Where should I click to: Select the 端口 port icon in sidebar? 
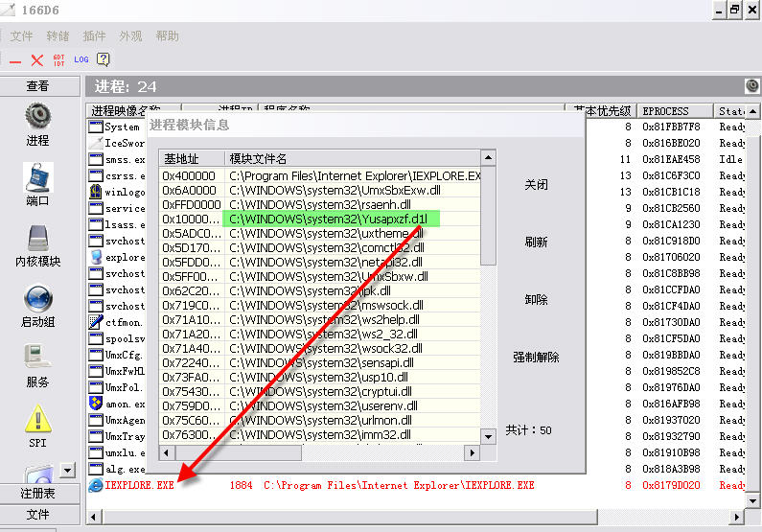pos(38,177)
